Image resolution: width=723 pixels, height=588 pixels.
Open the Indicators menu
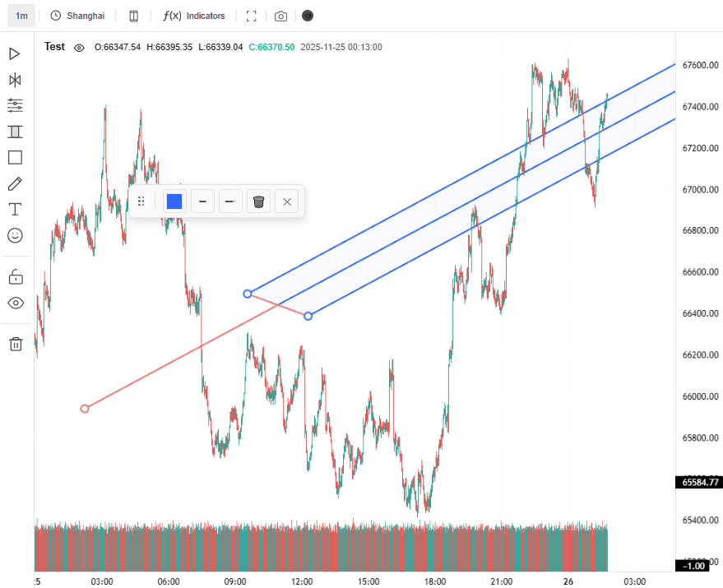pyautogui.click(x=194, y=16)
